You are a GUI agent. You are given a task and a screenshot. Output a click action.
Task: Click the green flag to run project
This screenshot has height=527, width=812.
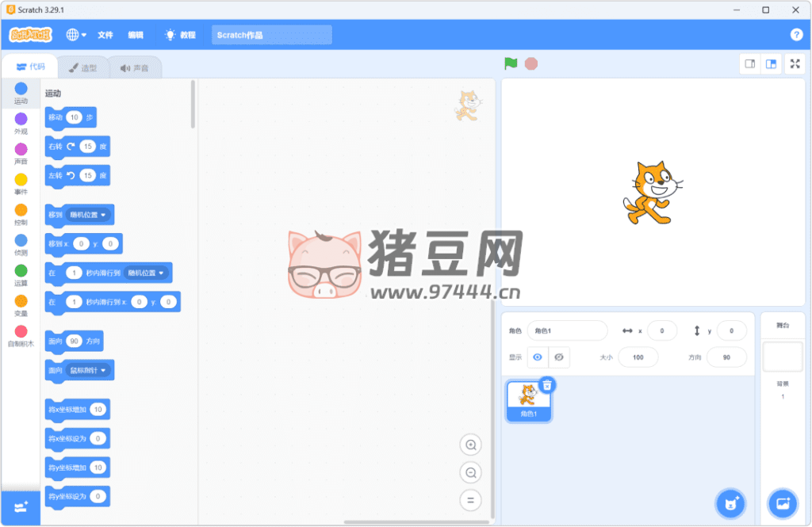click(511, 63)
